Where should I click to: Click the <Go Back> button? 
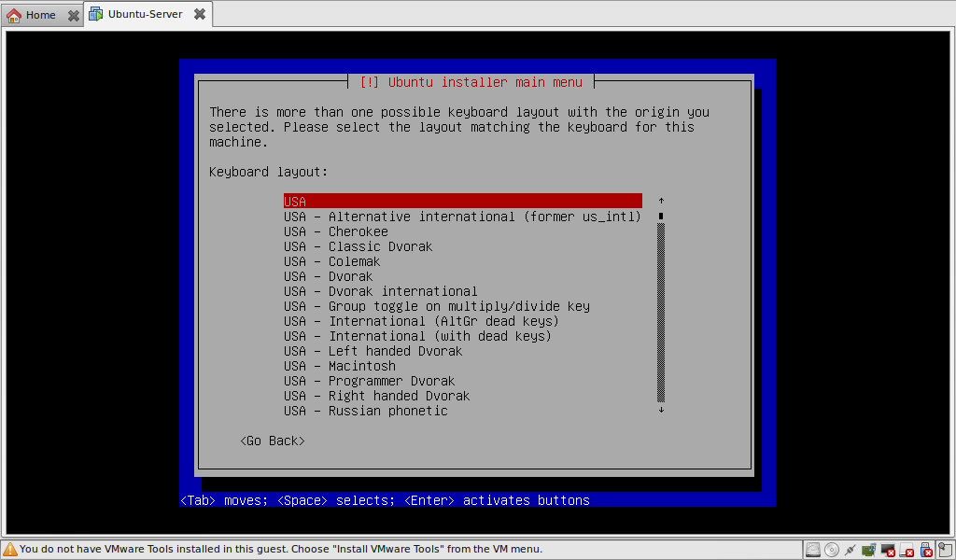tap(272, 441)
